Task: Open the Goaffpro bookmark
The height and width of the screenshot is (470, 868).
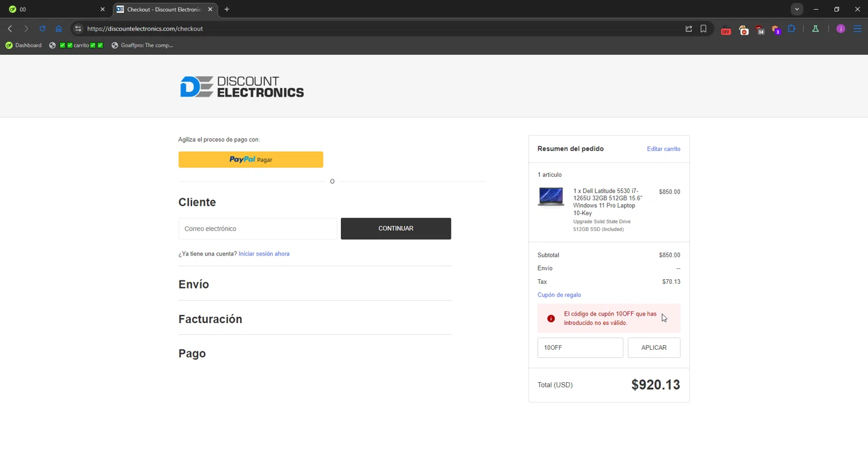Action: (142, 45)
